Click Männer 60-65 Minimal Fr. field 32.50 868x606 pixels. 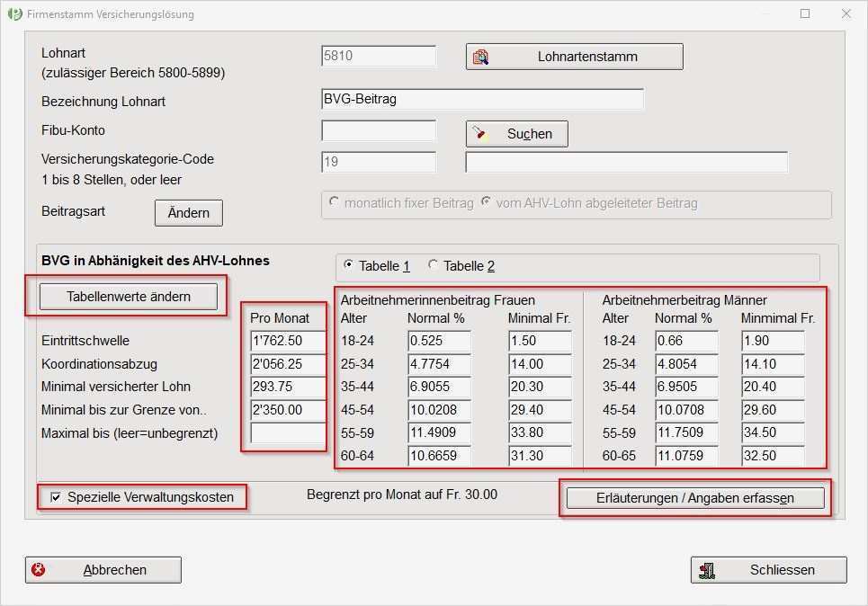(774, 456)
